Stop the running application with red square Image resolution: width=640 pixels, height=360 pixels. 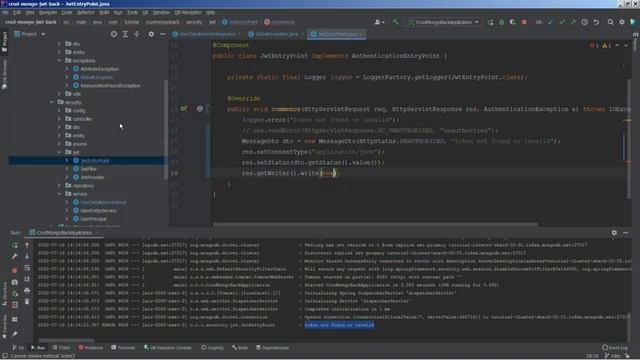[x=524, y=22]
